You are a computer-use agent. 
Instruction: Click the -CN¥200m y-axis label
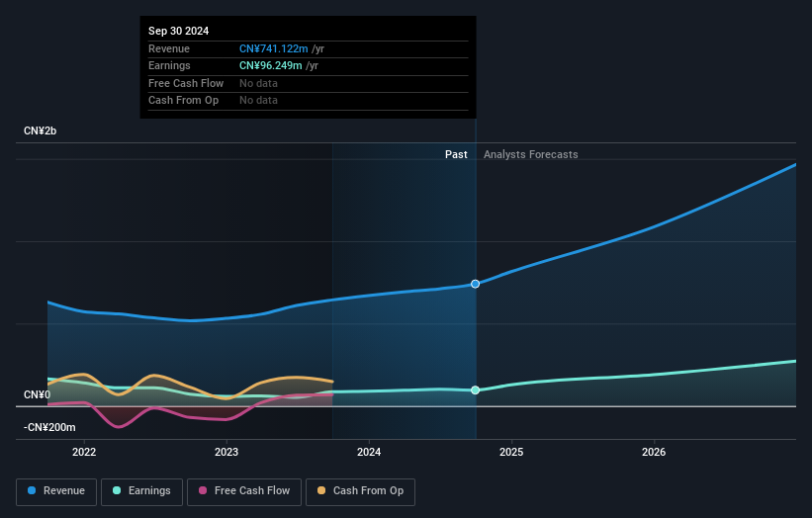point(49,427)
